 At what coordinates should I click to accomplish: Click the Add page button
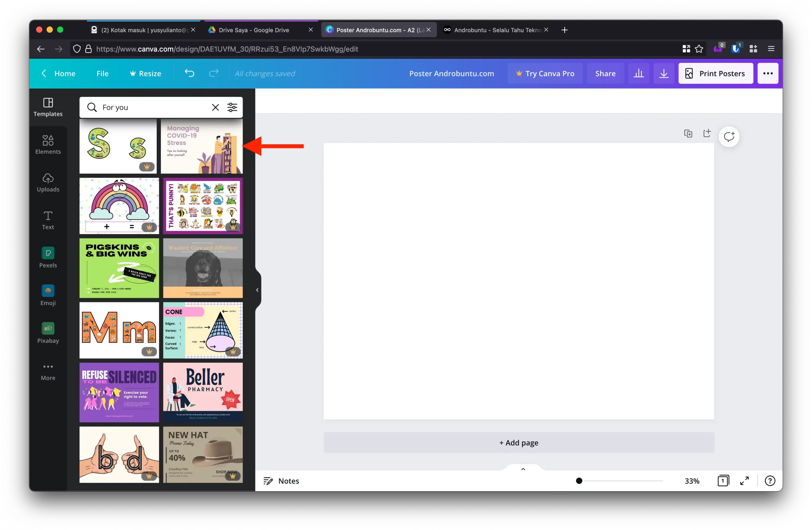pyautogui.click(x=519, y=443)
